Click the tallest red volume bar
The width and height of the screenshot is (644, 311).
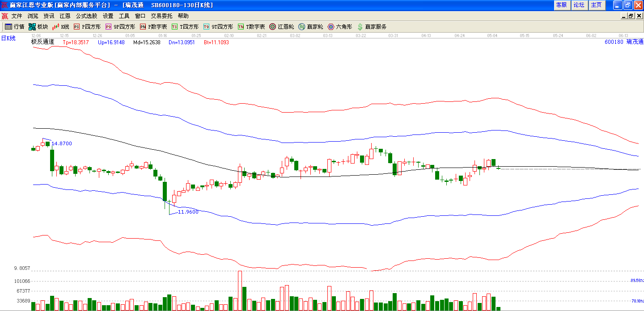coord(240,290)
